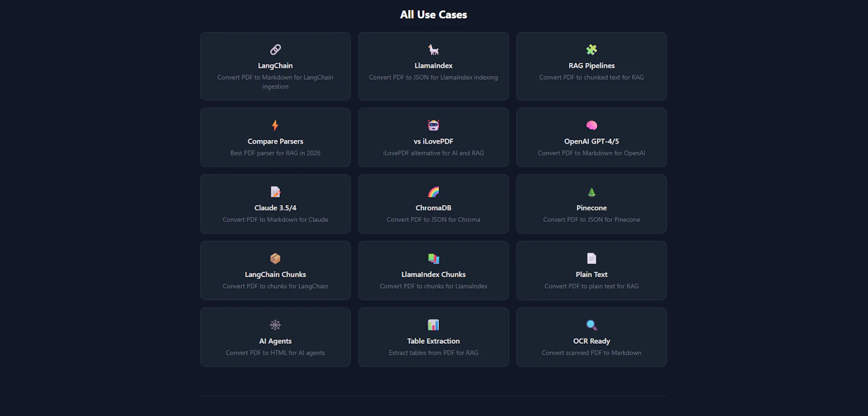Click "Convert PDF to Markdown for OpenAI" text
Viewport: 868px width, 416px height.
pos(592,153)
